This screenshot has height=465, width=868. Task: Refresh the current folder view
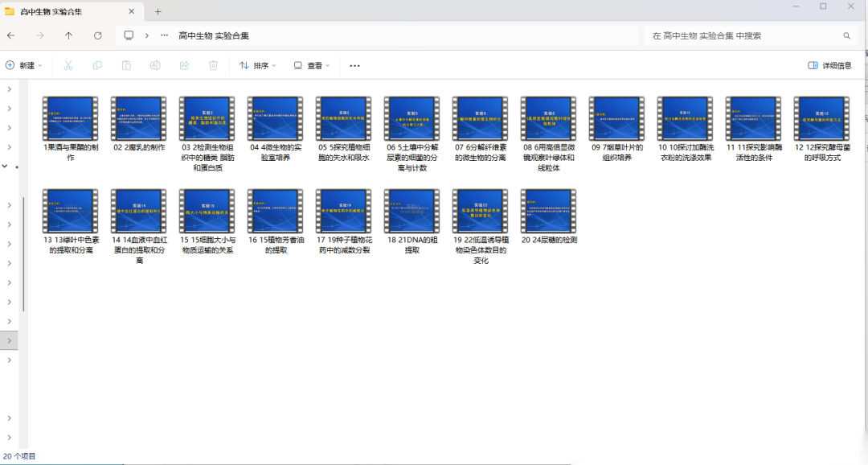pyautogui.click(x=98, y=35)
